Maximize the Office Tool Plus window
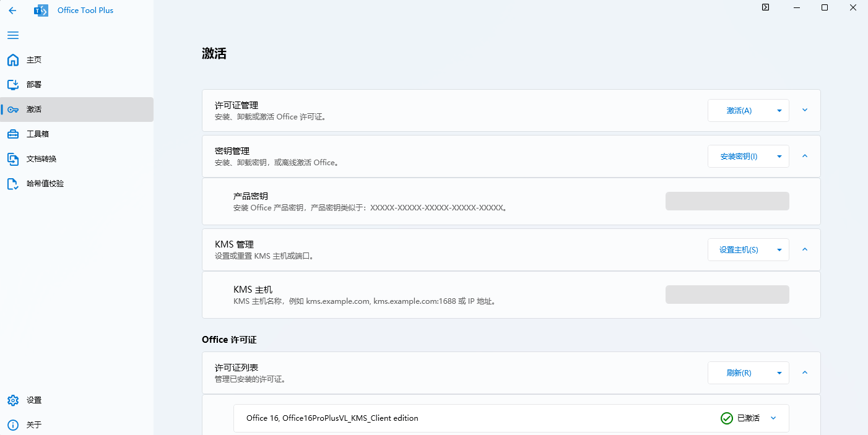This screenshot has height=435, width=868. pos(825,7)
